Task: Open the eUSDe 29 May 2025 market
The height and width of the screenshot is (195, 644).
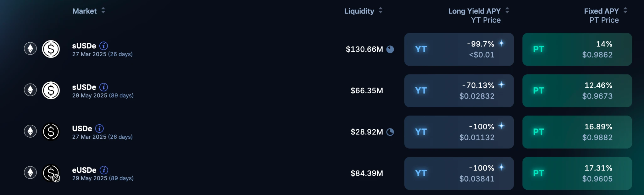Action: 84,170
